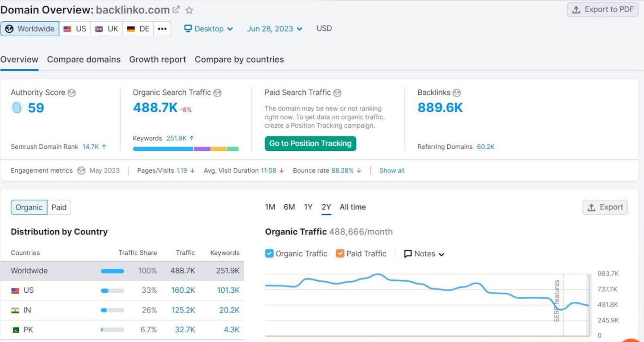The height and width of the screenshot is (342, 644).
Task: Click the purple segment of keywords bar
Action: [x=202, y=149]
